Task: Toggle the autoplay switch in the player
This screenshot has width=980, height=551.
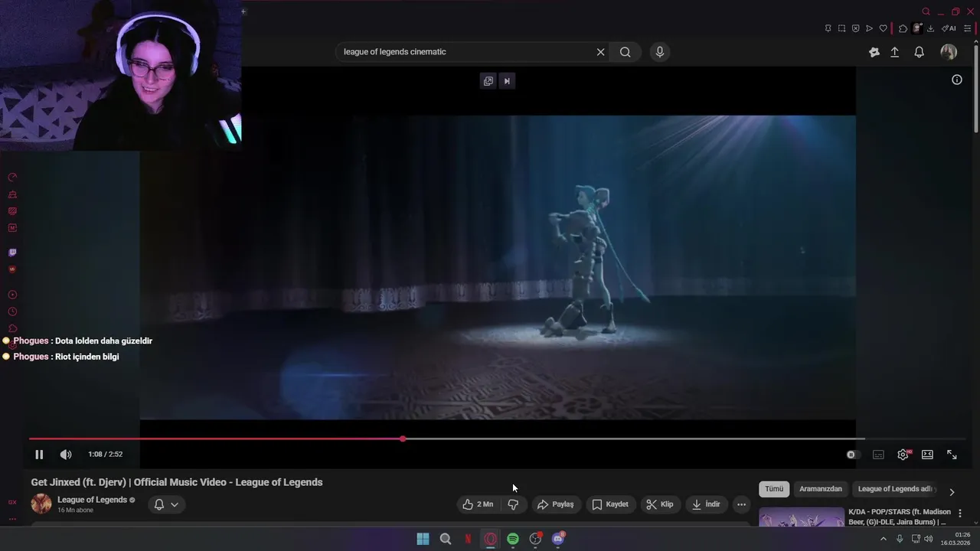Action: [852, 455]
